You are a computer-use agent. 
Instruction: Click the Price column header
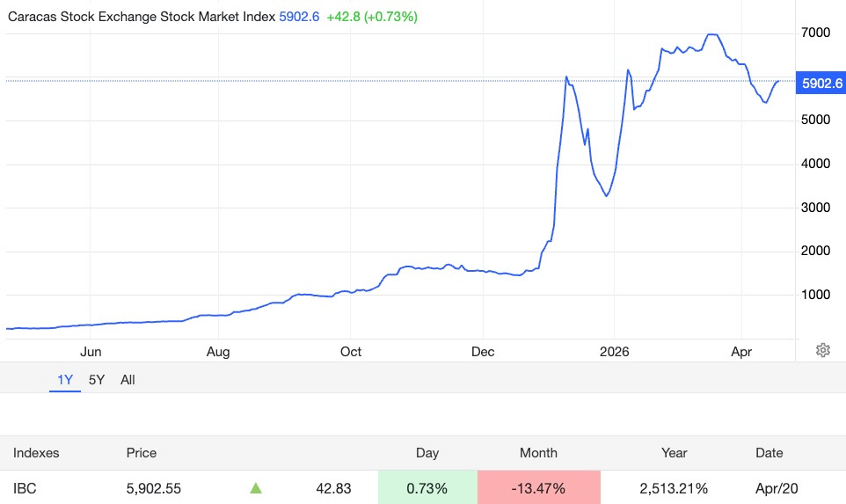pos(142,453)
